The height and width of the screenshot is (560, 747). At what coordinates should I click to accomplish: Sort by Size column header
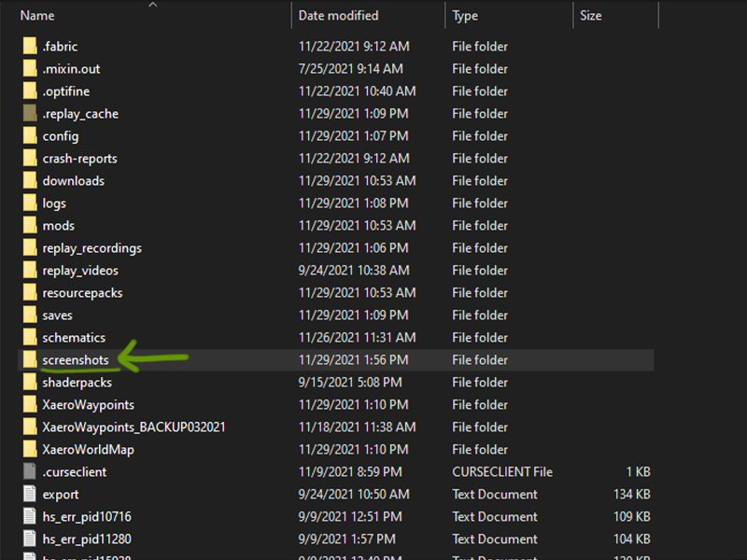(590, 16)
